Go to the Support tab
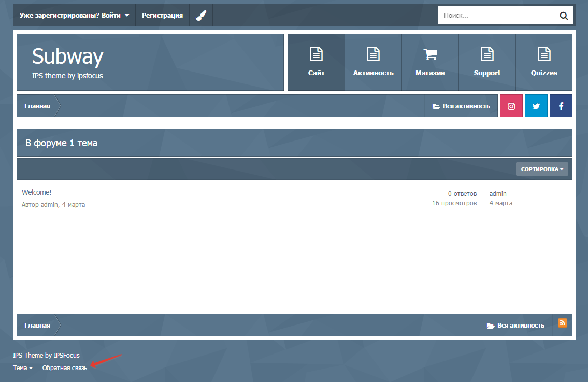The width and height of the screenshot is (588, 382). (x=487, y=62)
